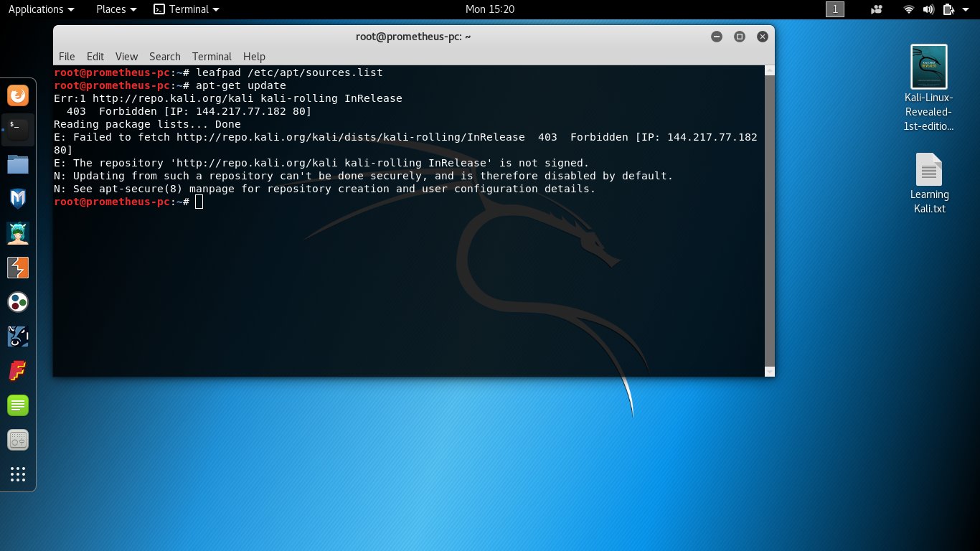Select workspace 1 indicator
The height and width of the screenshot is (551, 980).
click(835, 9)
